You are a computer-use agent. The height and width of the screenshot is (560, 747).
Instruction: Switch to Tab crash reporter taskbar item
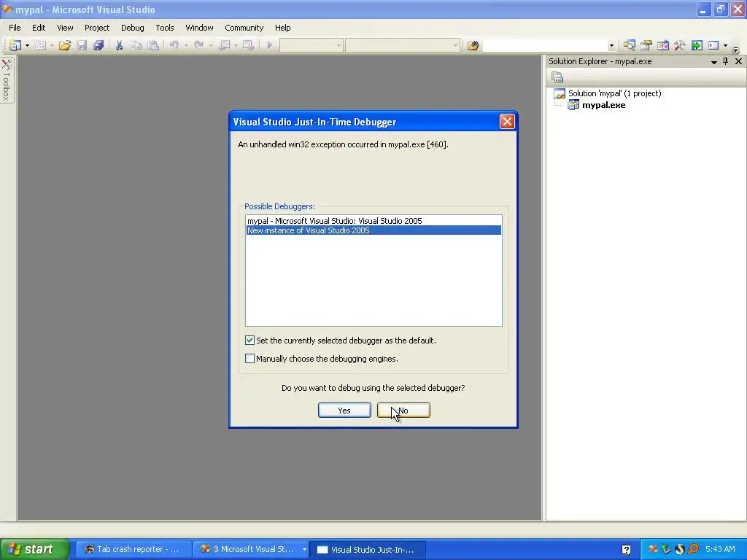pyautogui.click(x=134, y=550)
